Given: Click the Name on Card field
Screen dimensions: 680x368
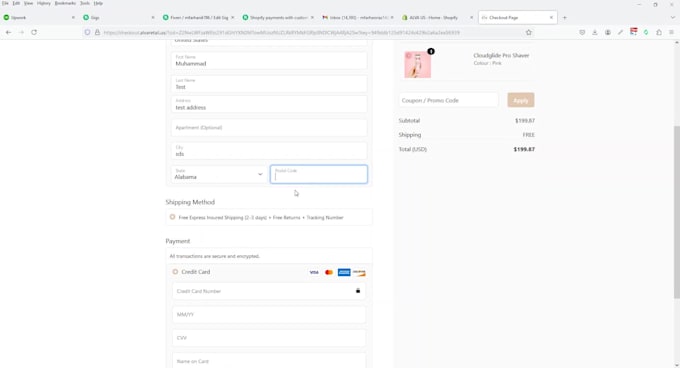Looking at the screenshot, I should [x=269, y=361].
